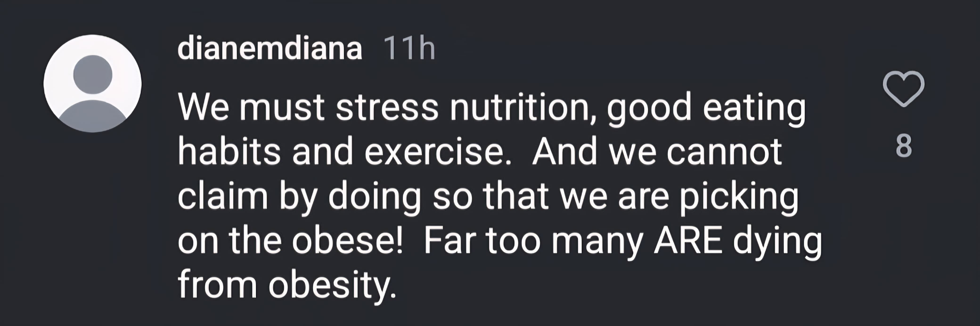Screen dimensions: 980x326
Task: Open dianemdiana's default profile avatar
Action: pos(92,83)
